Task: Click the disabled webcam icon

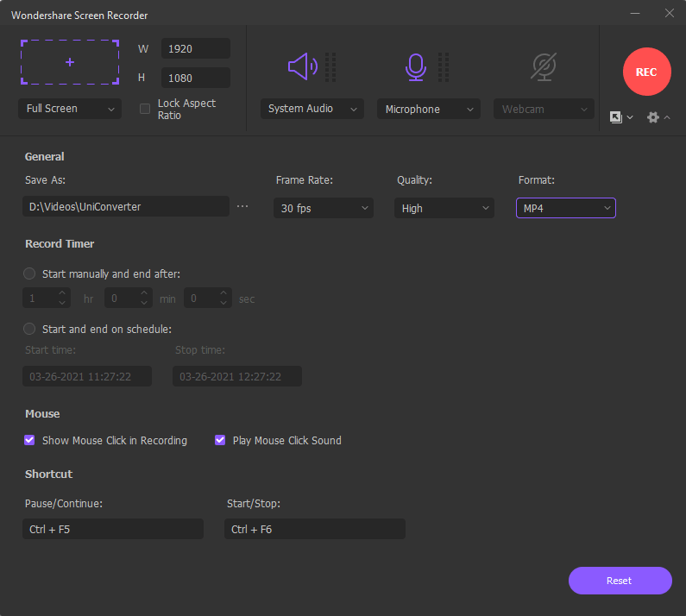Action: coord(544,67)
